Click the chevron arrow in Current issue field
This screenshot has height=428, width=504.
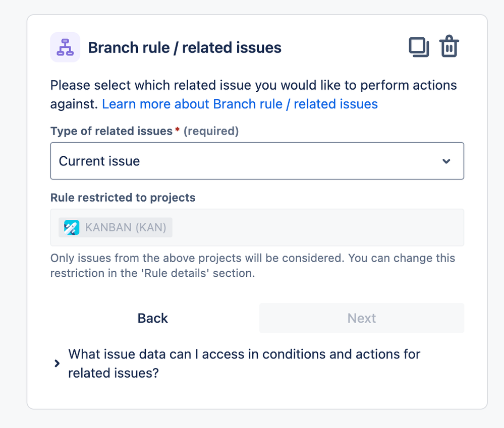[446, 161]
